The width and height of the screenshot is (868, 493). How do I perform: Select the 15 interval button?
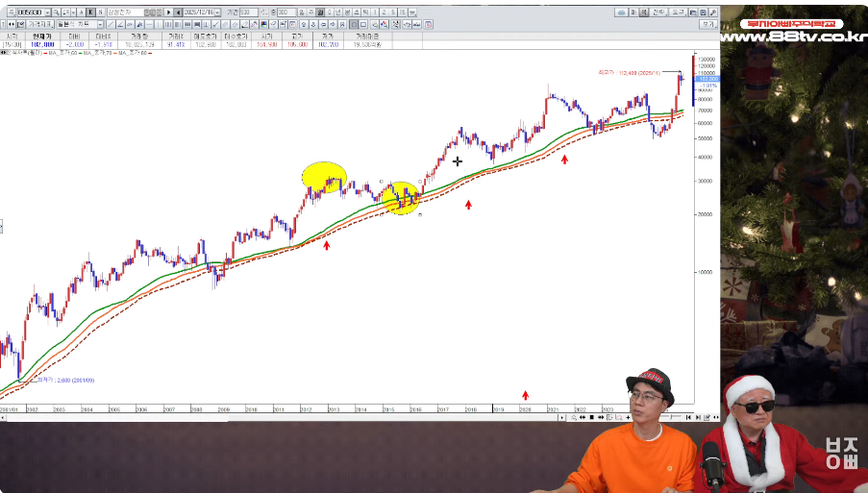403,12
